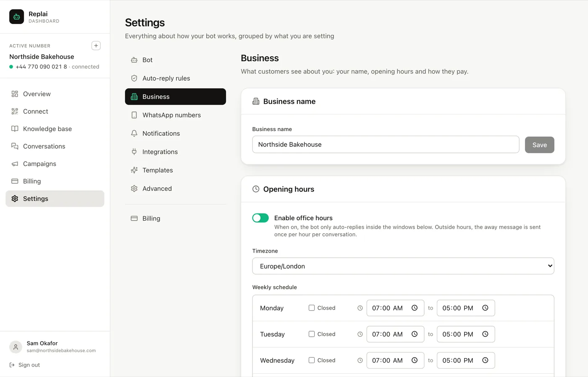
Task: Edit Tuesday opening time 07:00 AM
Action: (x=395, y=334)
